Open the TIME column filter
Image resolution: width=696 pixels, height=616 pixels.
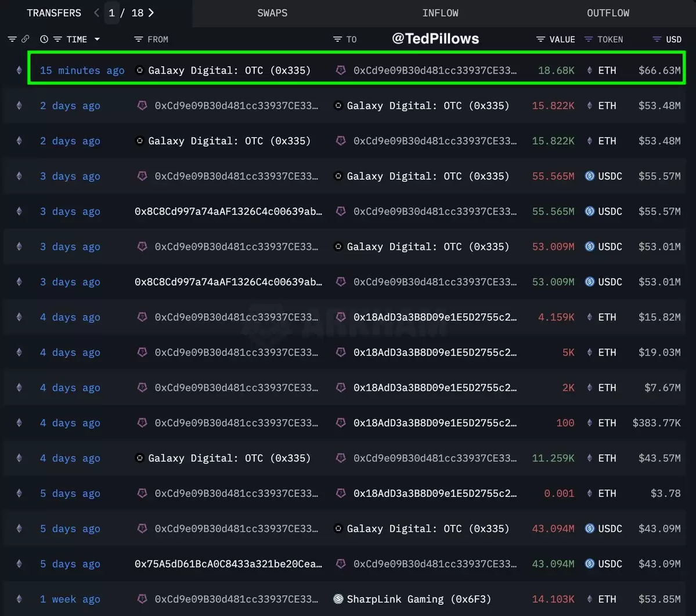click(57, 39)
